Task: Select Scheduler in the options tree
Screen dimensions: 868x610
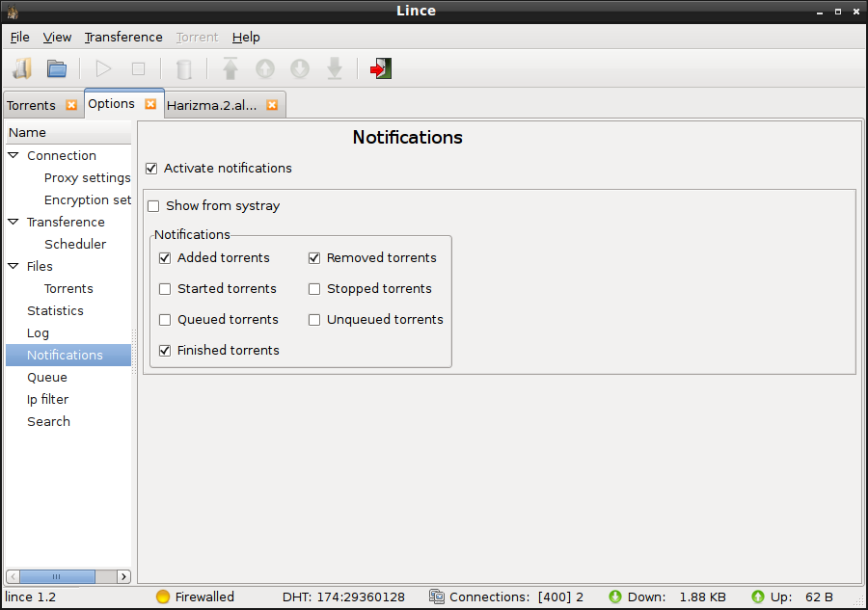Action: coord(75,244)
